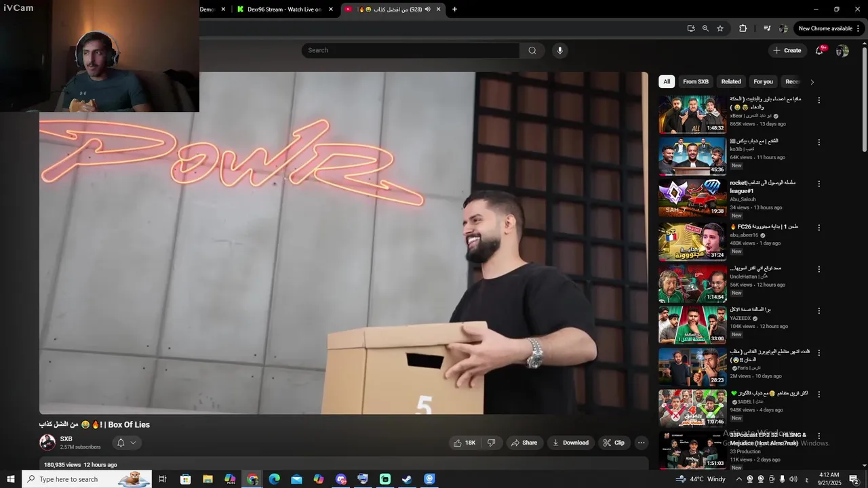Open options for the UncleHattan video
Screen dimensions: 868x488
(x=818, y=269)
